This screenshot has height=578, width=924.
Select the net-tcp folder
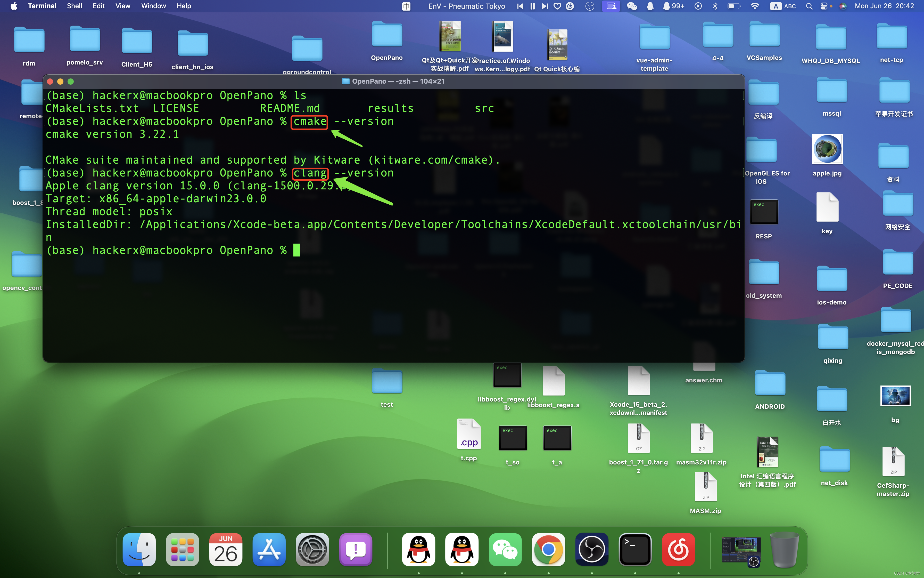click(x=892, y=43)
